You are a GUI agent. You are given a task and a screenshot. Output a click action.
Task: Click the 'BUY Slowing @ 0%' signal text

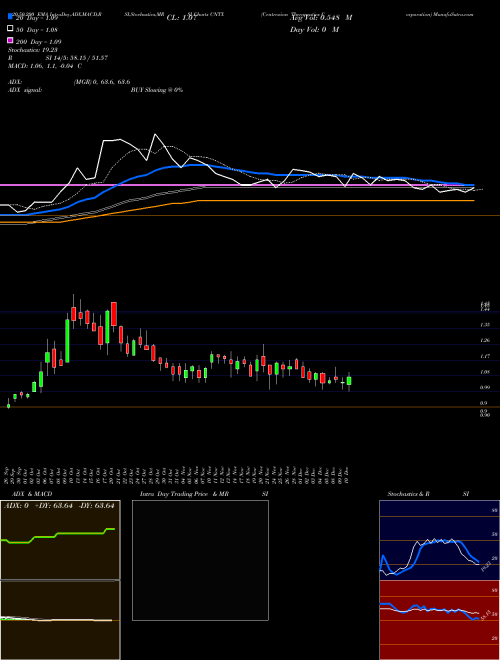coord(157,90)
